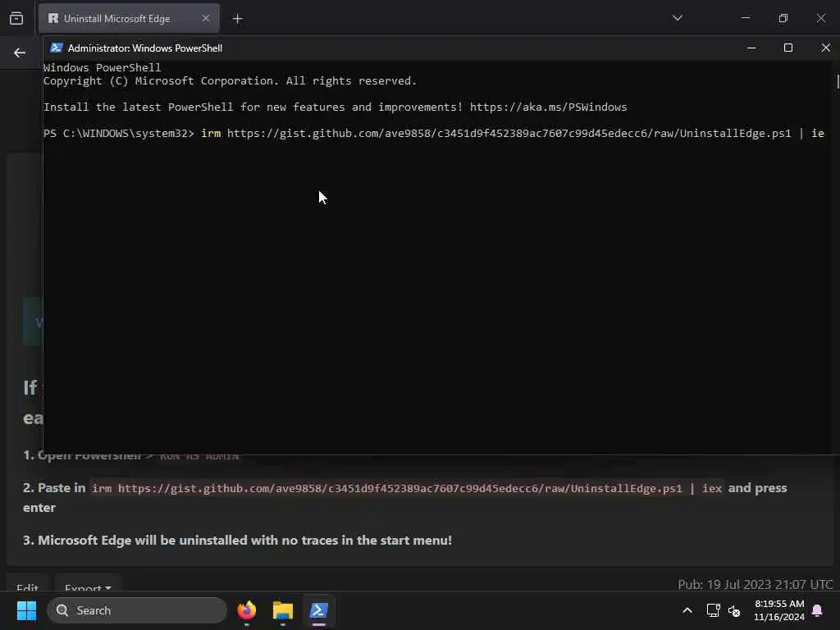Click the PowerShell title bar icon

(x=57, y=48)
